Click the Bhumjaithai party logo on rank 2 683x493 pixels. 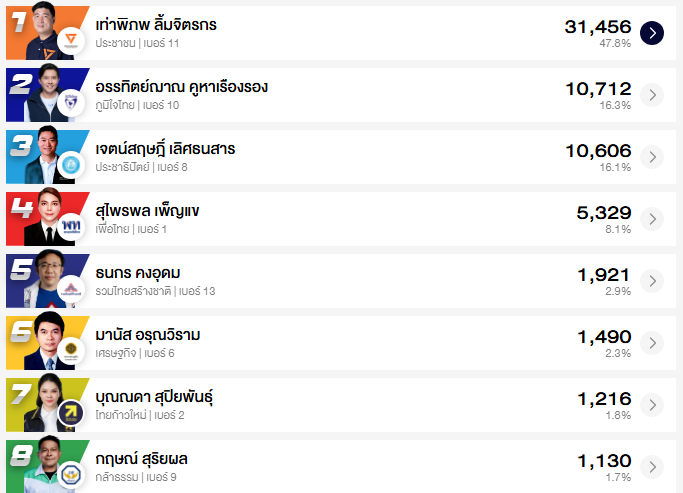click(x=71, y=103)
